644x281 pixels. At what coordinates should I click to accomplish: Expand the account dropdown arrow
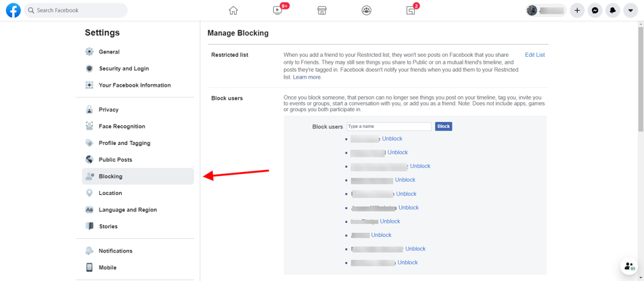tap(630, 11)
